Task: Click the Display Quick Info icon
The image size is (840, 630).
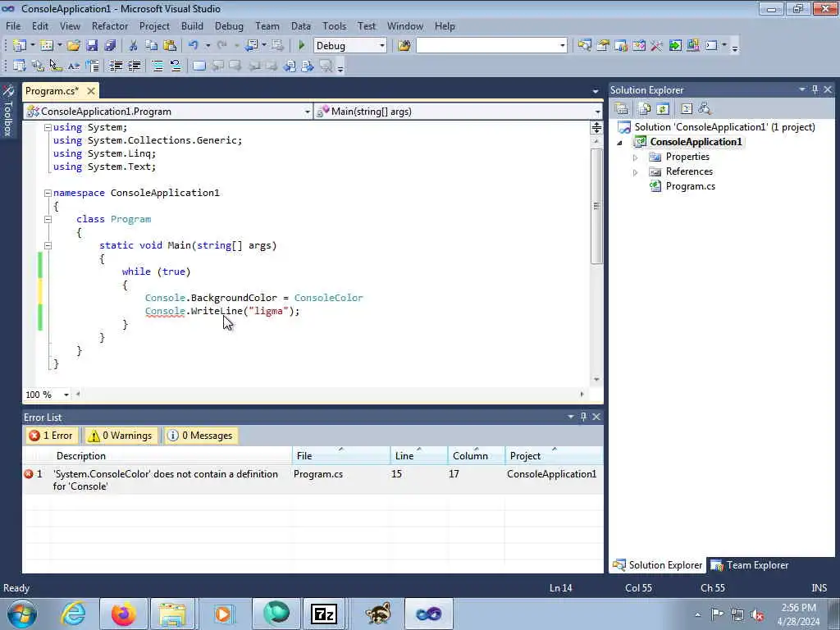Action: [56, 66]
